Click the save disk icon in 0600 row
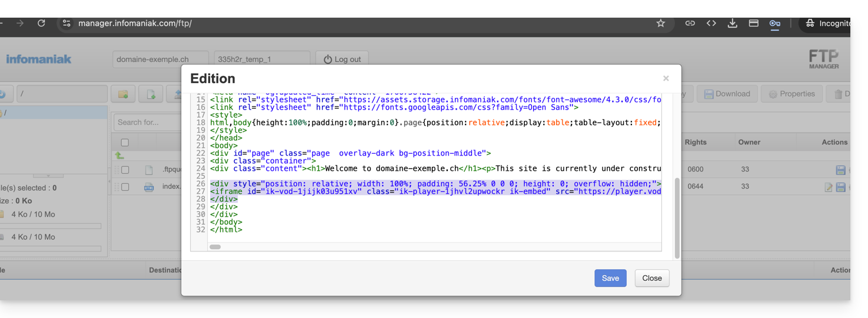 [840, 170]
